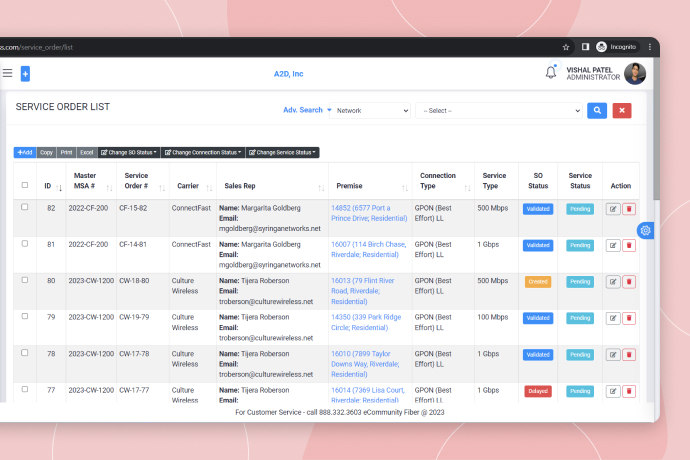This screenshot has height=460, width=690.
Task: Click service order number CW-19-79
Action: click(134, 317)
